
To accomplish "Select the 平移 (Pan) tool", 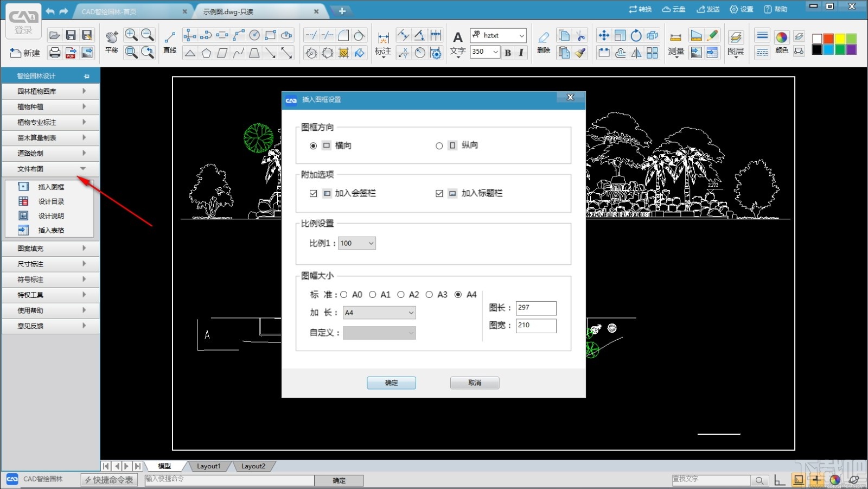I will [x=111, y=42].
